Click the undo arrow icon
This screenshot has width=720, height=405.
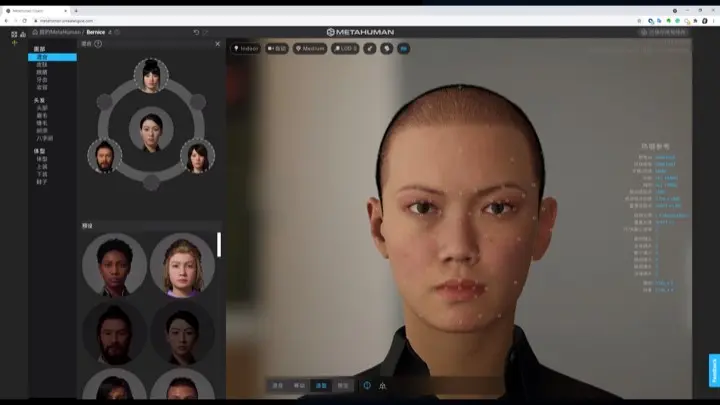pyautogui.click(x=196, y=32)
